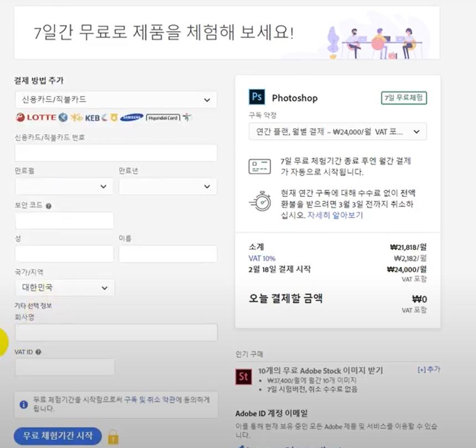Click the KEB card logo

tap(93, 118)
